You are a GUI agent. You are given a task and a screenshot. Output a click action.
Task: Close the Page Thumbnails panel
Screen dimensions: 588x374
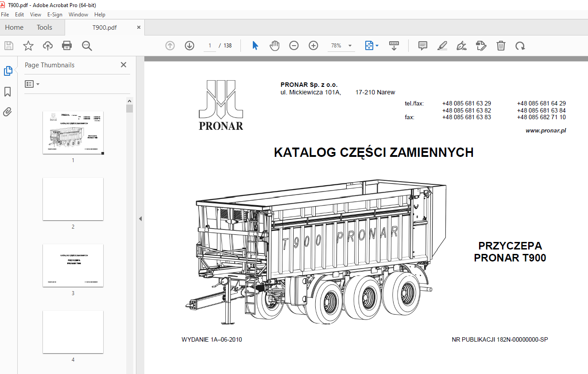[124, 65]
